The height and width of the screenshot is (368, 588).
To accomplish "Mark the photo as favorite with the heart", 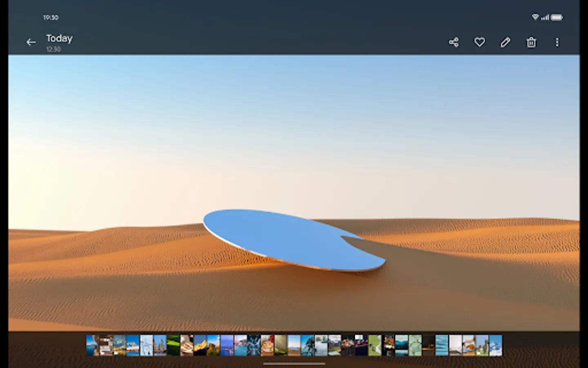I will pyautogui.click(x=479, y=42).
